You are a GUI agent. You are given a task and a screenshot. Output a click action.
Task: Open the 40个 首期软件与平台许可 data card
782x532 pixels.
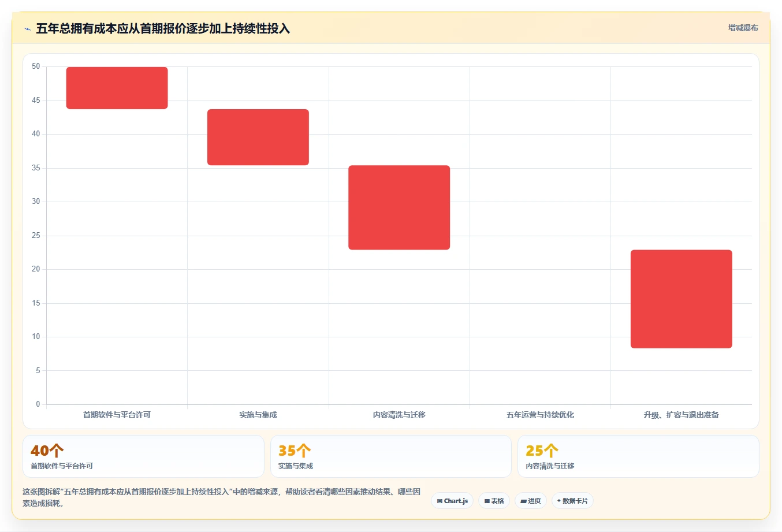(x=143, y=456)
